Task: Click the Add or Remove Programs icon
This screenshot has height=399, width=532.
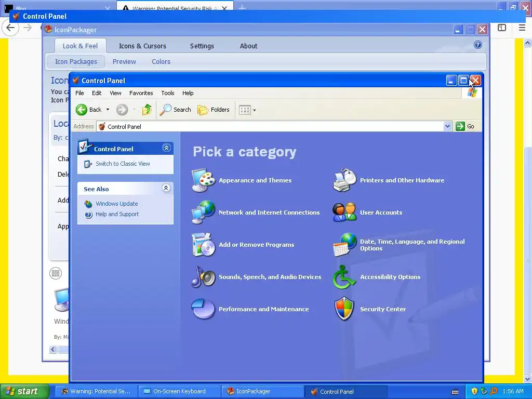Action: 203,244
